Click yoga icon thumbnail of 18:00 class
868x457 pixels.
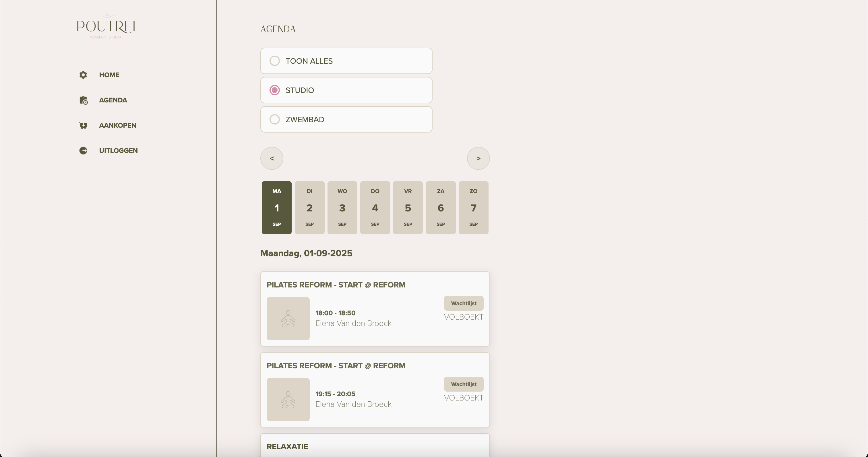tap(288, 319)
